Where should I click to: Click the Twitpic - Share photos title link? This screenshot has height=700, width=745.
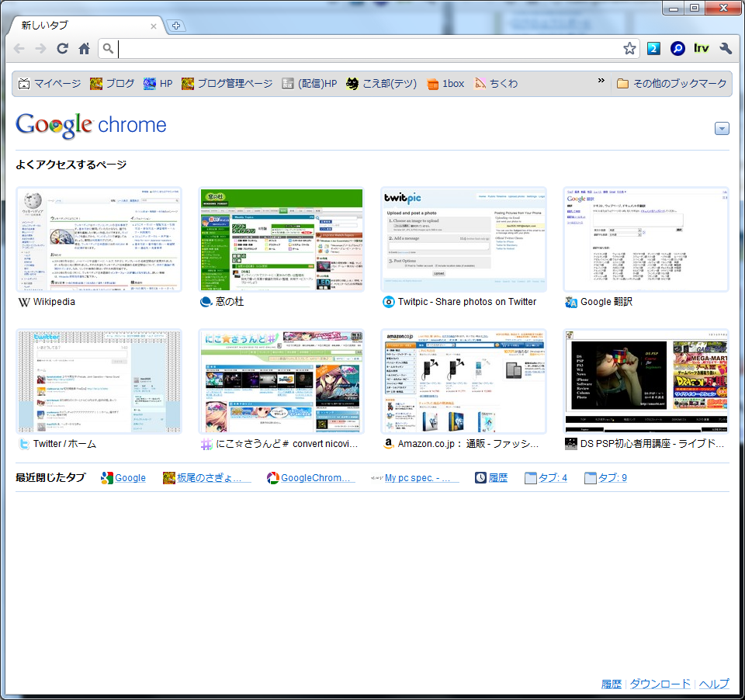[467, 302]
